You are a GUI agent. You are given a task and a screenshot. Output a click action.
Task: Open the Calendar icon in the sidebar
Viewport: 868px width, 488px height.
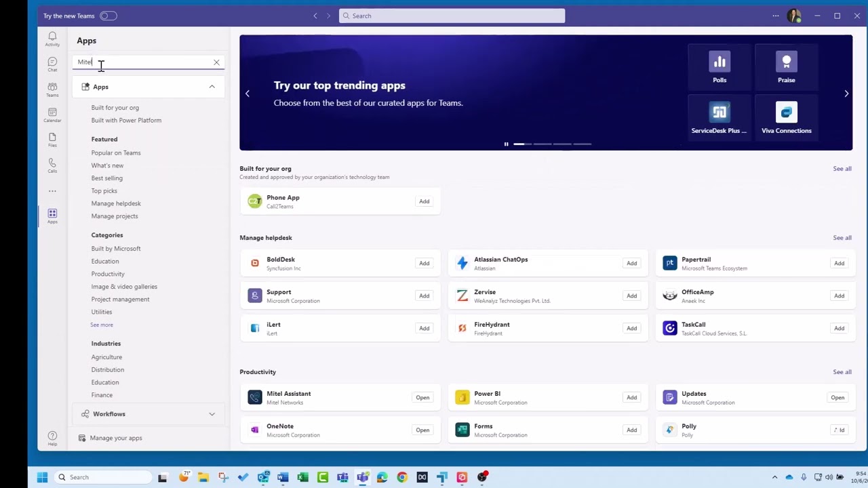pyautogui.click(x=52, y=115)
